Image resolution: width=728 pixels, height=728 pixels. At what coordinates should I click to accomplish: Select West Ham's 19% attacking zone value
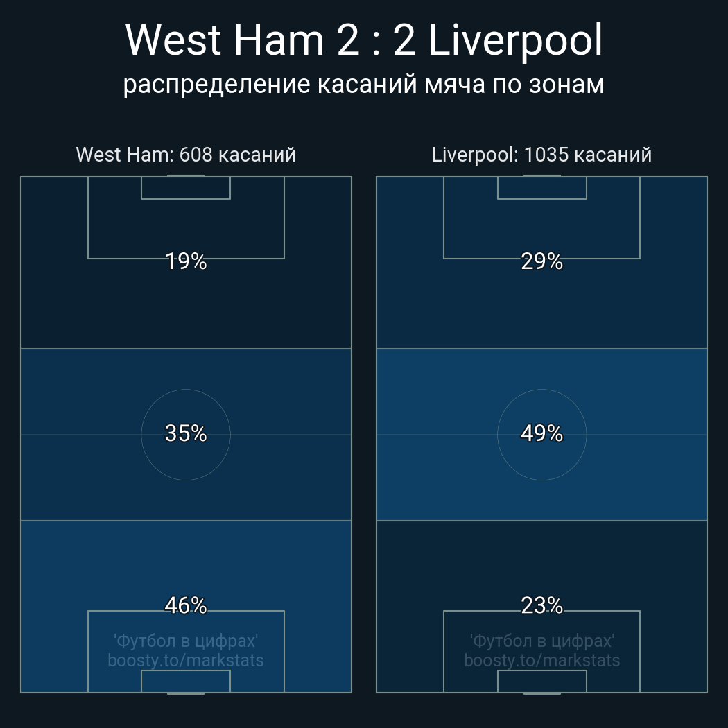point(186,261)
